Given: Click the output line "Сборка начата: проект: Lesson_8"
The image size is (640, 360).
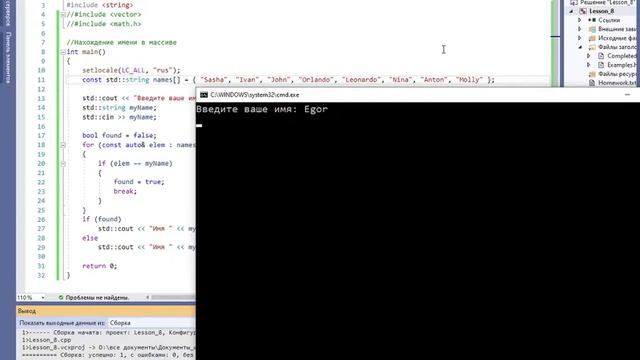Looking at the screenshot, I should click(x=109, y=333).
